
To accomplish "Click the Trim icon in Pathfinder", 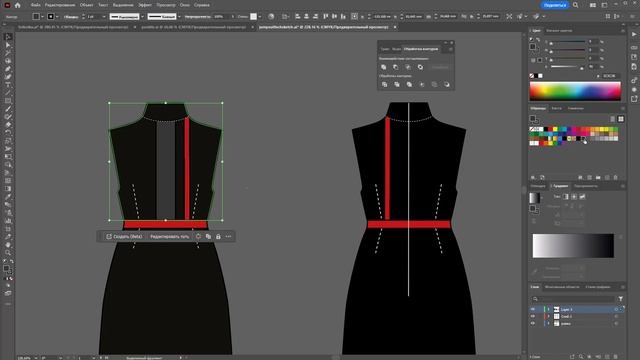I will (397, 84).
